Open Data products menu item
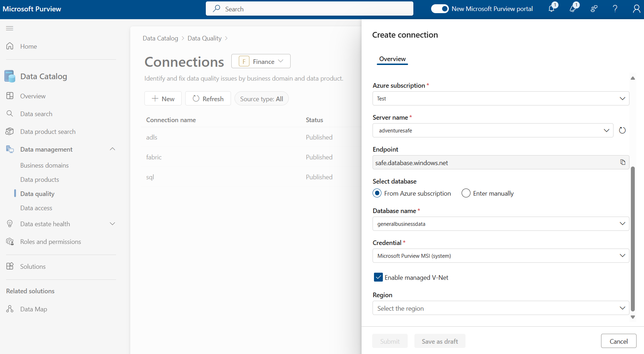The height and width of the screenshot is (354, 644). tap(40, 179)
